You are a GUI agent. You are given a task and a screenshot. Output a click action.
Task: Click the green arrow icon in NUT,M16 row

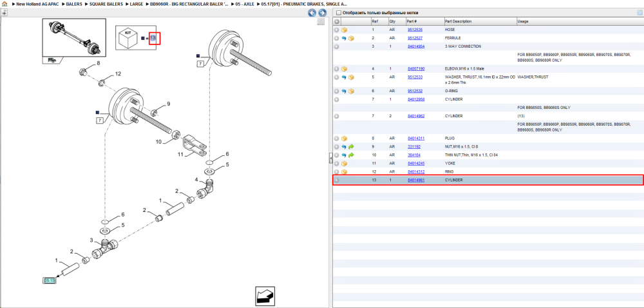351,147
